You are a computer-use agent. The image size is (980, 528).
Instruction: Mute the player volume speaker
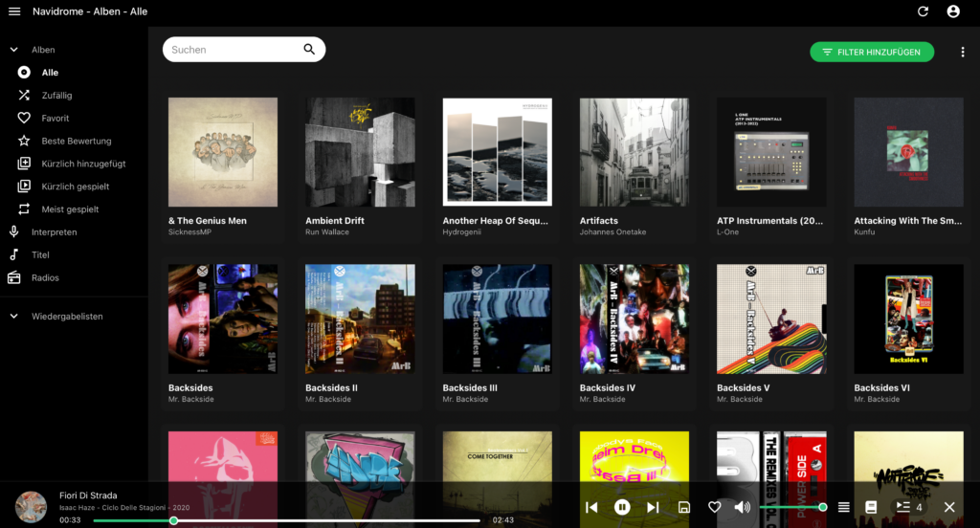click(x=742, y=507)
